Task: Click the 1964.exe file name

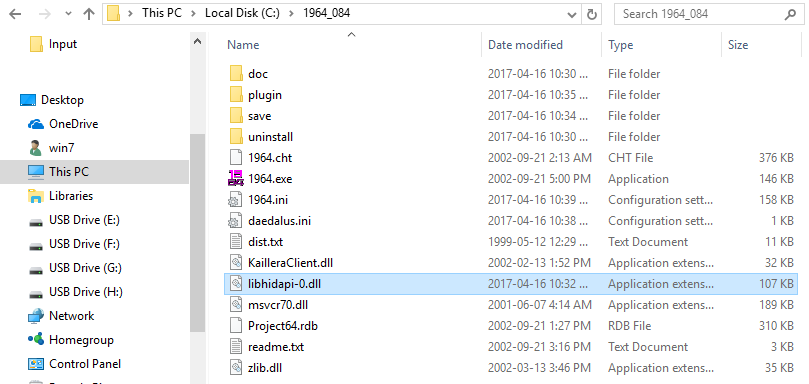Action: (x=270, y=179)
